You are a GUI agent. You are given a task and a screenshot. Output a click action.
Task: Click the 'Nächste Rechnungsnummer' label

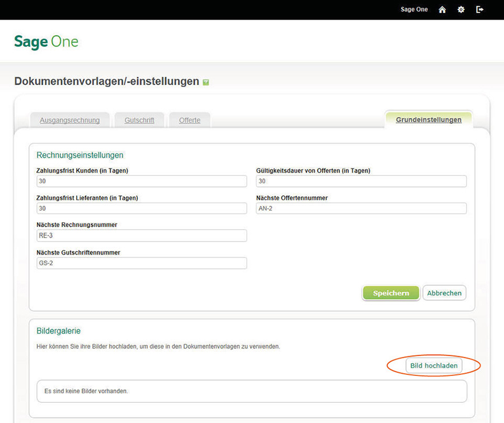(77, 225)
